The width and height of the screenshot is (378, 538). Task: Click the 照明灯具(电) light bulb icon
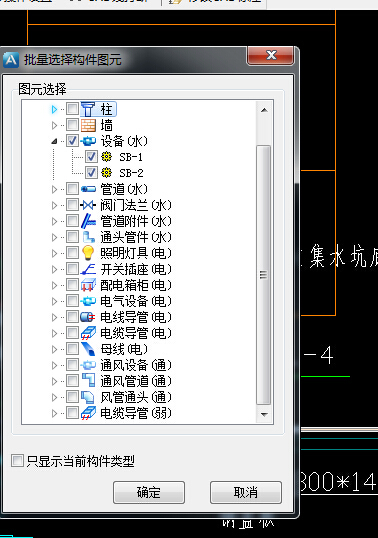[x=88, y=253]
